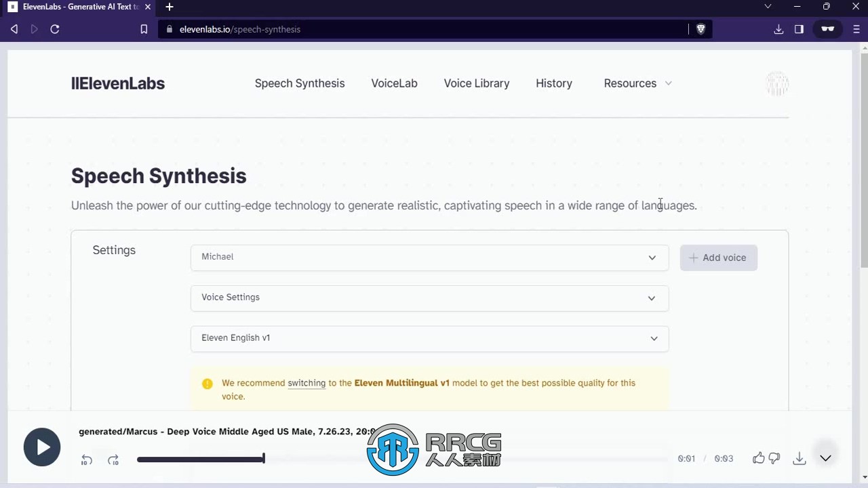Viewport: 868px width, 488px height.
Task: Play the generated Marcus audio clip
Action: click(42, 447)
